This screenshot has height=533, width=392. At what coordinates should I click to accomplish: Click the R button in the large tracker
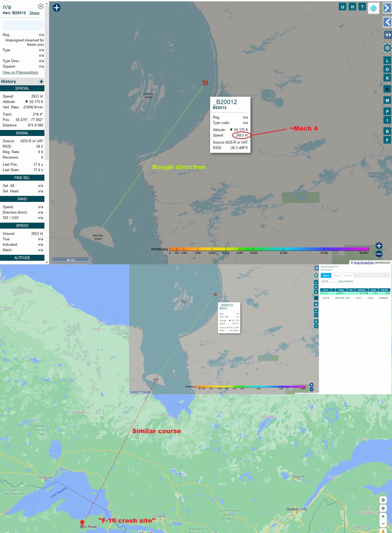(x=387, y=131)
